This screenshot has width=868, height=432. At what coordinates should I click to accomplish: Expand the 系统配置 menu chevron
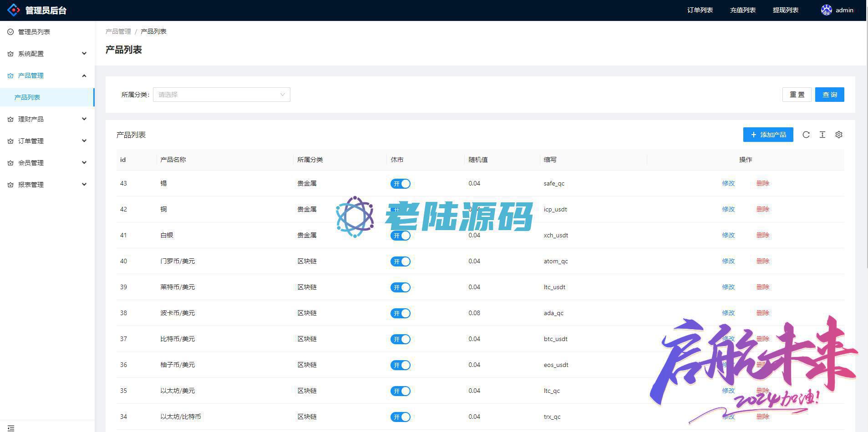tap(84, 54)
